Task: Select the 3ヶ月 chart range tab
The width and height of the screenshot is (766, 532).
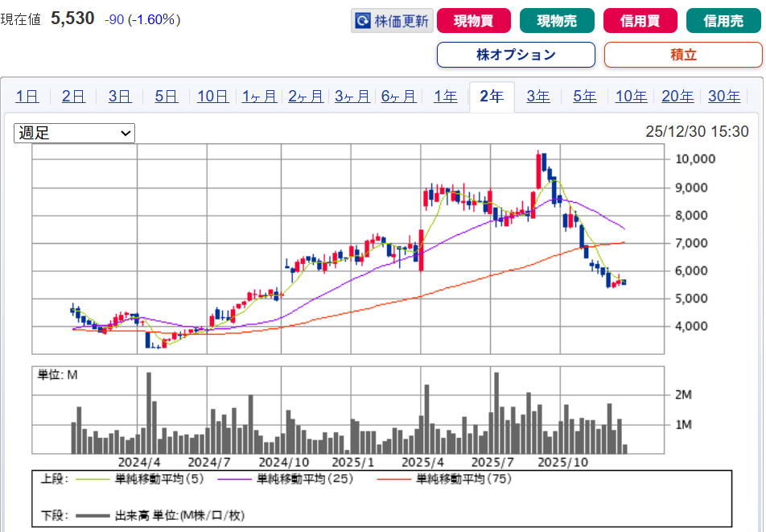Action: tap(352, 97)
